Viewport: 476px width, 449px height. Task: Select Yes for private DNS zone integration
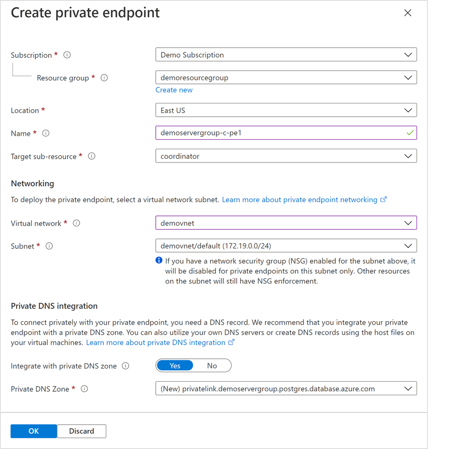175,366
